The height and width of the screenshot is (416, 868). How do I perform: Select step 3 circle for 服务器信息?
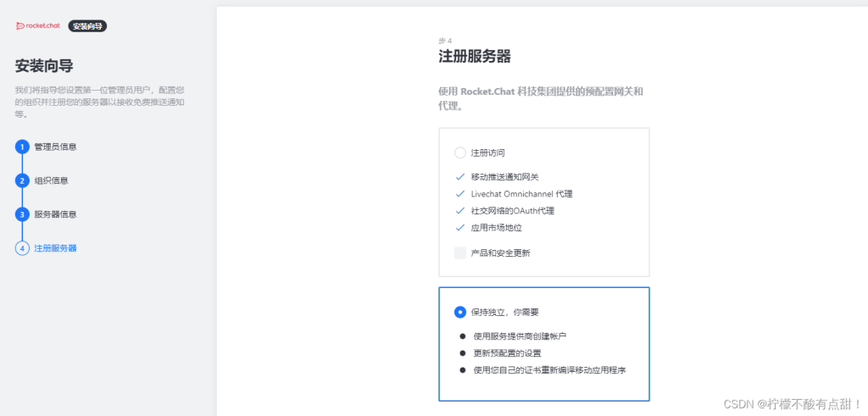pyautogui.click(x=22, y=214)
